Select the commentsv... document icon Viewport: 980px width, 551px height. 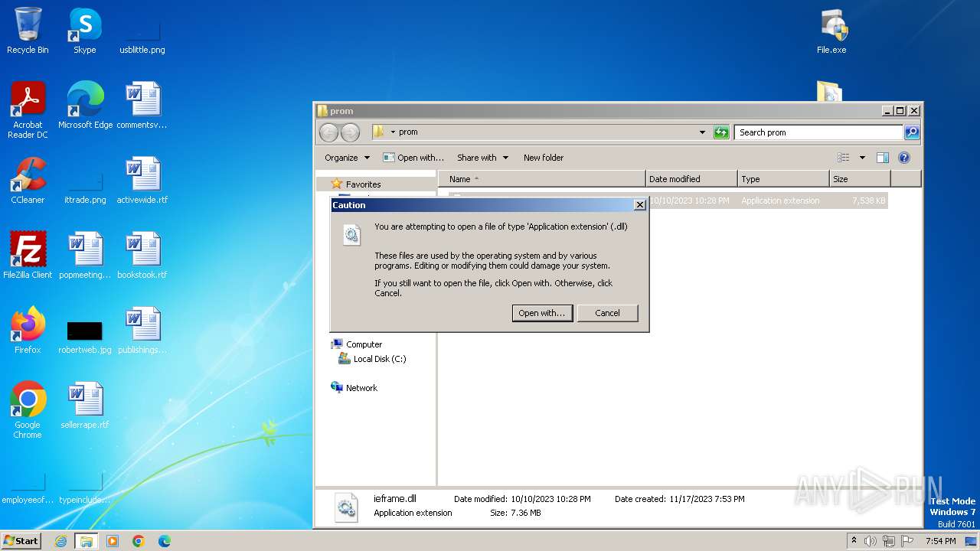click(x=142, y=105)
